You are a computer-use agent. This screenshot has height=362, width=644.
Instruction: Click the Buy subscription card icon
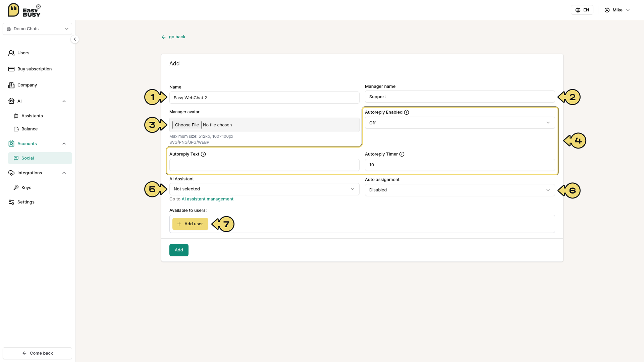(11, 69)
